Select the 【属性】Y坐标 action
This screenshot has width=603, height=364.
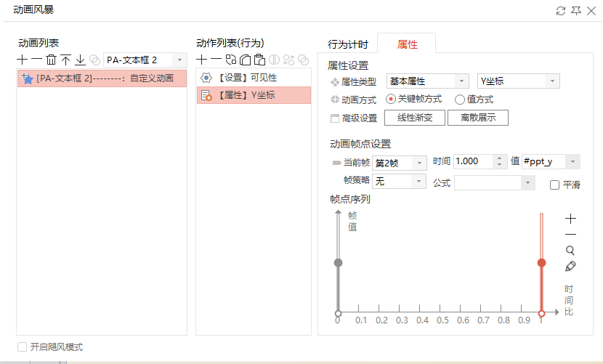click(x=254, y=95)
